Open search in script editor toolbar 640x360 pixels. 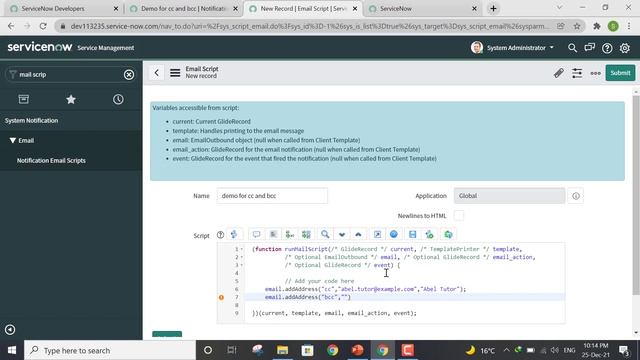click(325, 234)
